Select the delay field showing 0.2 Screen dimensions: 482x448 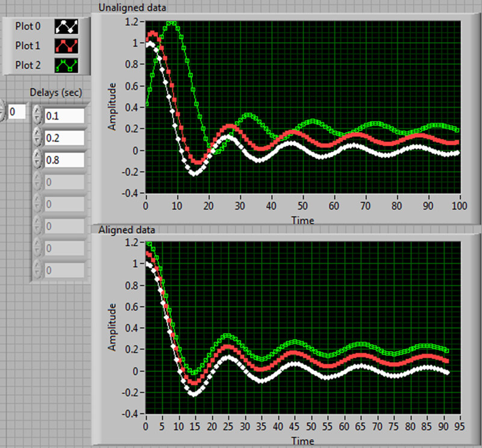tap(64, 138)
